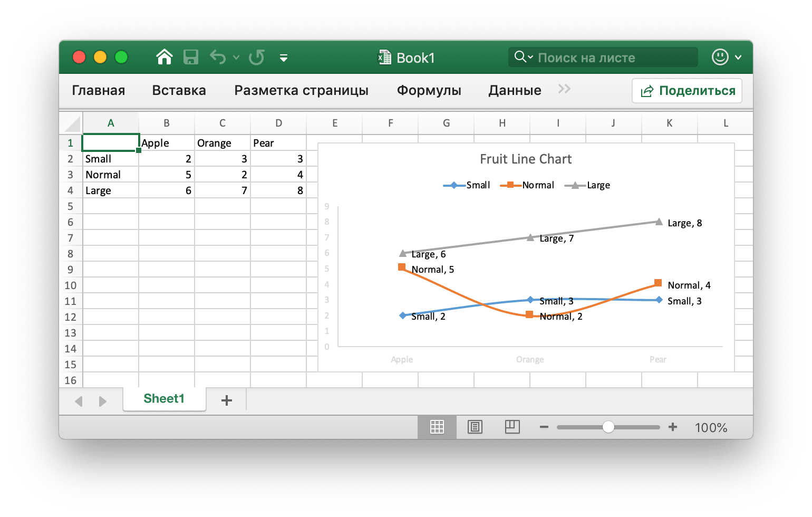Click cell containing 'Orange' header
Viewport: 812px width, 517px height.
223,143
